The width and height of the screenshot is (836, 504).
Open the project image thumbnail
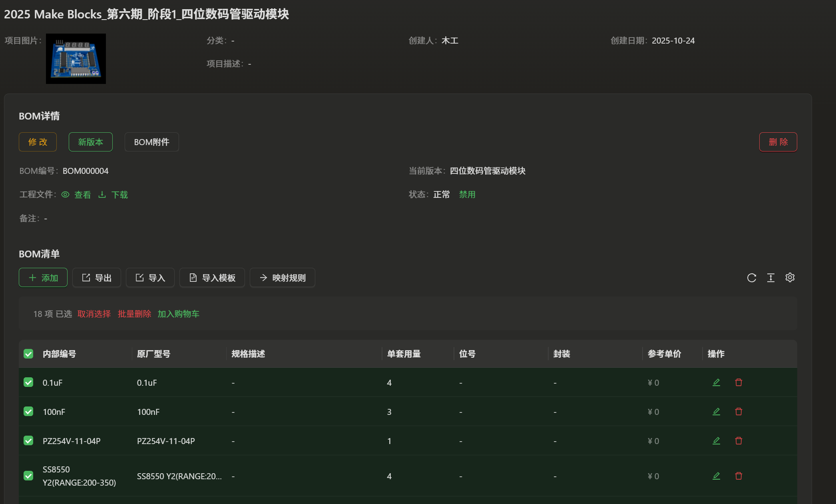pos(76,59)
